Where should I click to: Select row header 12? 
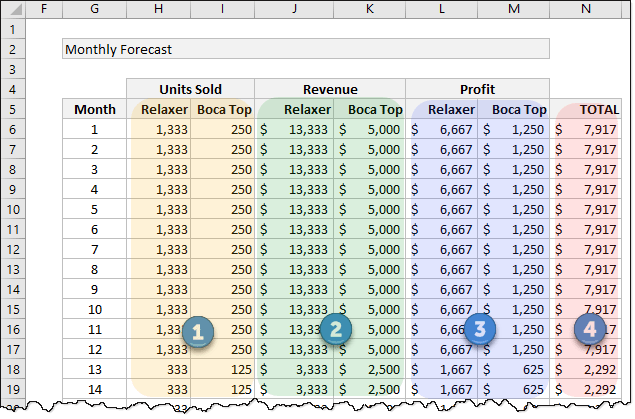pos(13,249)
